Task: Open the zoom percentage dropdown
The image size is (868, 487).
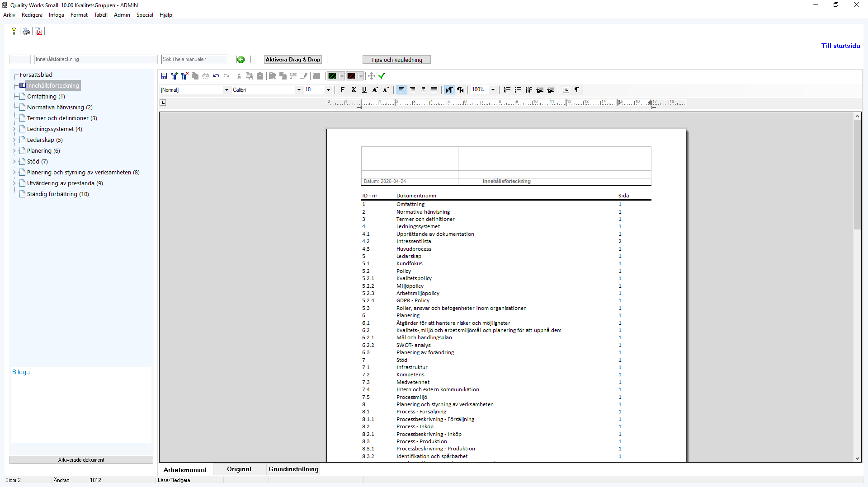Action: pyautogui.click(x=493, y=90)
